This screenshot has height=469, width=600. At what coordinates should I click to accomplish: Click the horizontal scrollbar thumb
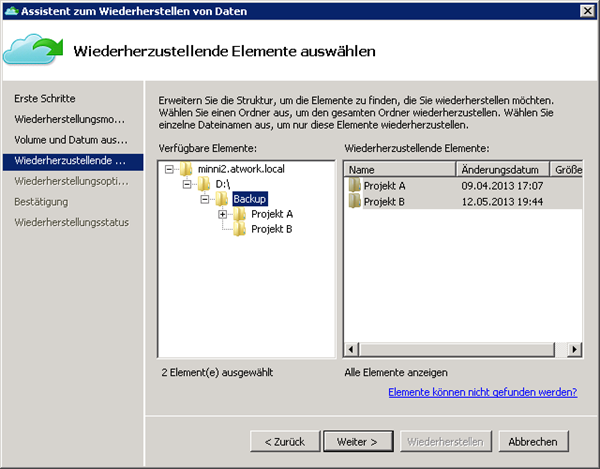pos(456,349)
